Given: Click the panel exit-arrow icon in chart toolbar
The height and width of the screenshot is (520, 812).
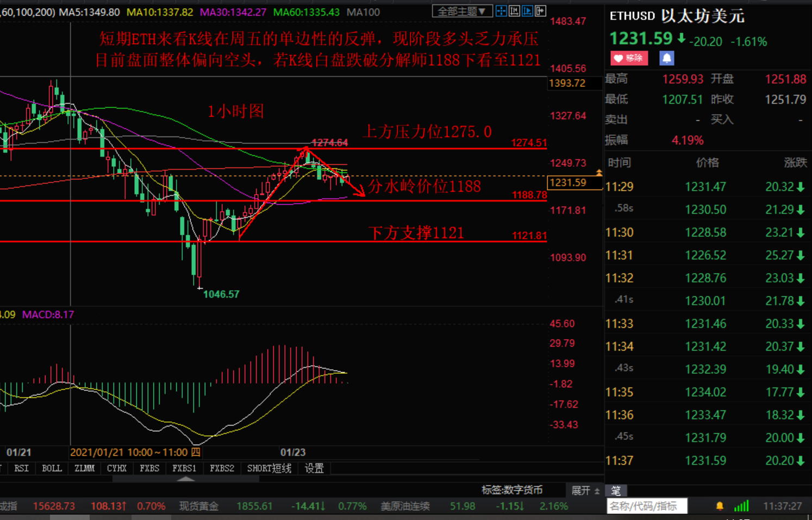Looking at the screenshot, I should (x=540, y=11).
